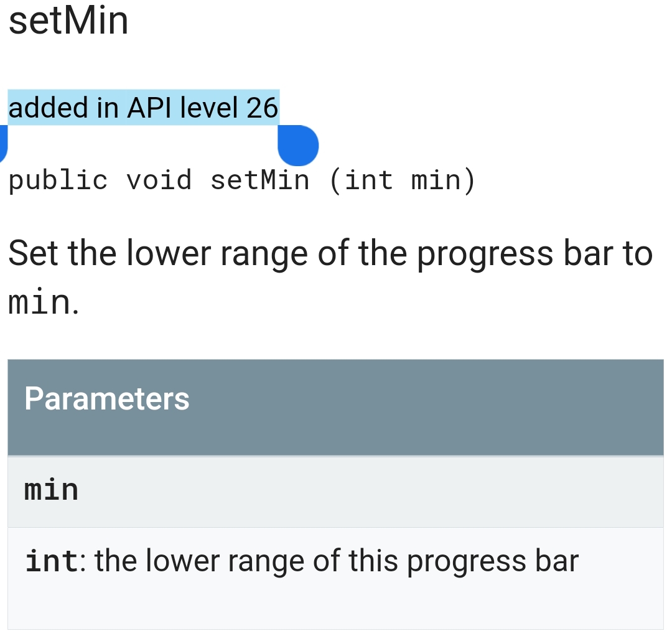Click the description starting "Set the lower range"
This screenshot has height=641, width=672.
(x=187, y=254)
